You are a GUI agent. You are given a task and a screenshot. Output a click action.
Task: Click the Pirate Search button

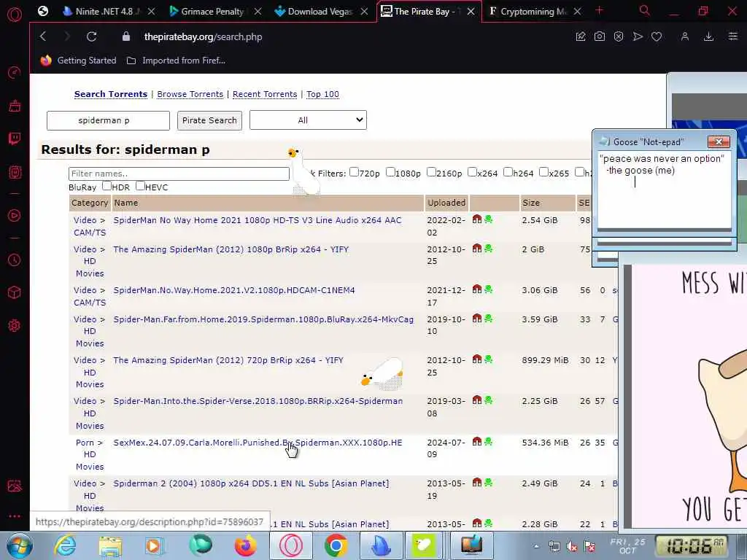[209, 120]
